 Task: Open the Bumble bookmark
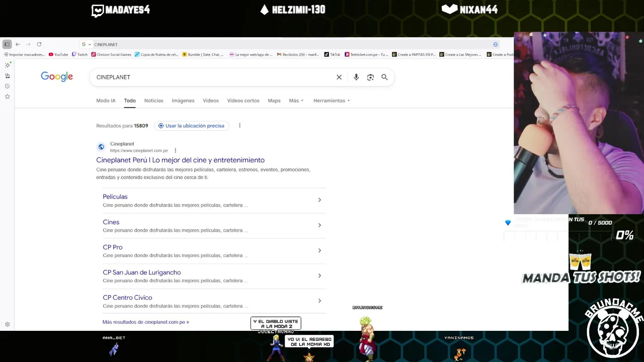pyautogui.click(x=203, y=54)
